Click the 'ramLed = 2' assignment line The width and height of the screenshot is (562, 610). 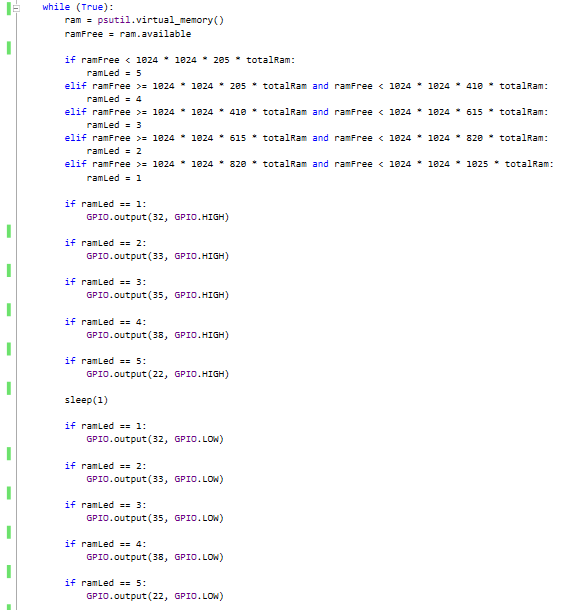[114, 151]
